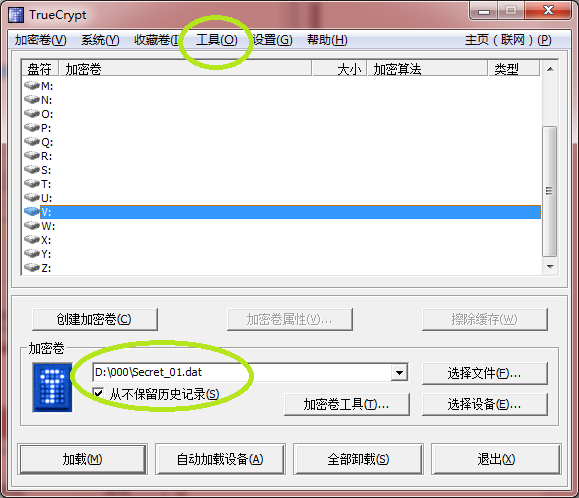
Task: Select the highlighted V: drive icon
Action: pos(32,212)
